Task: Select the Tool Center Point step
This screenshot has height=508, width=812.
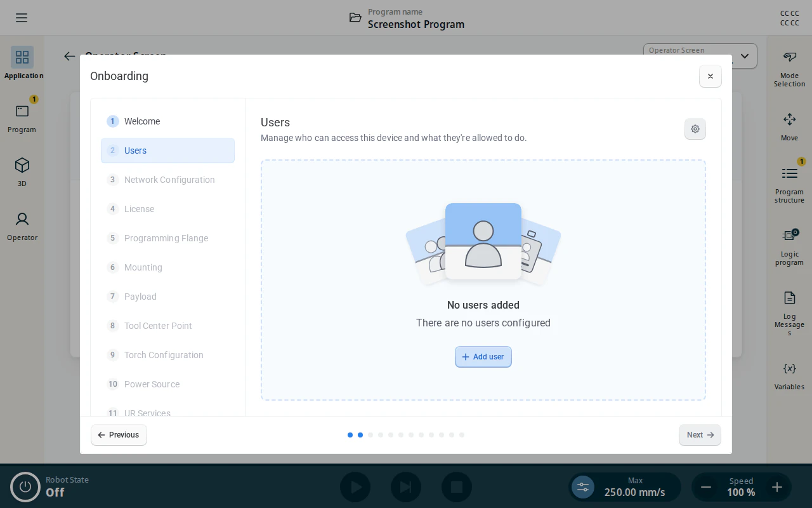Action: click(167, 326)
